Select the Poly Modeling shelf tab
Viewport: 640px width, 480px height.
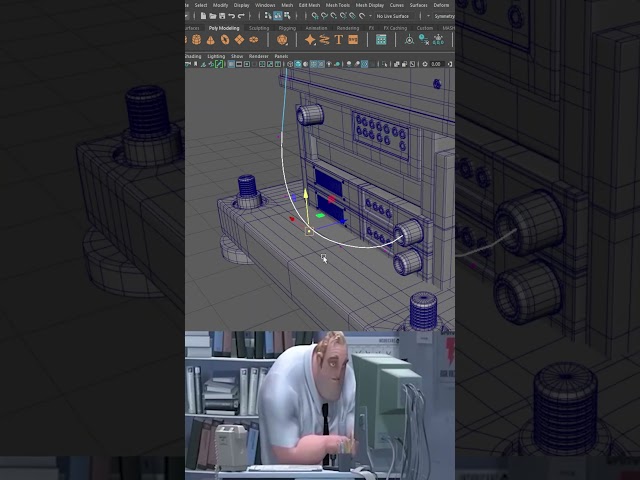[x=224, y=28]
